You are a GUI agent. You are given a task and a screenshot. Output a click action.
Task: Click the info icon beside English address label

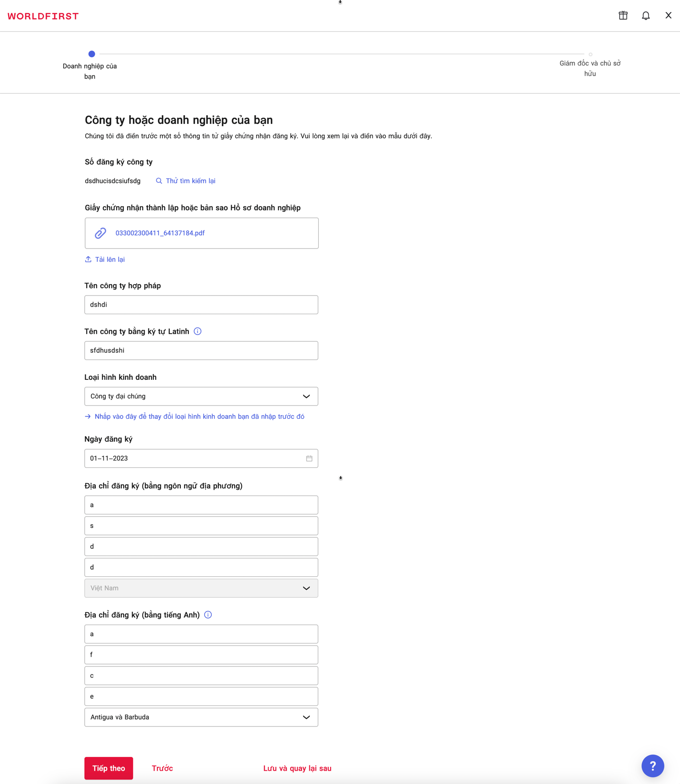[208, 615]
